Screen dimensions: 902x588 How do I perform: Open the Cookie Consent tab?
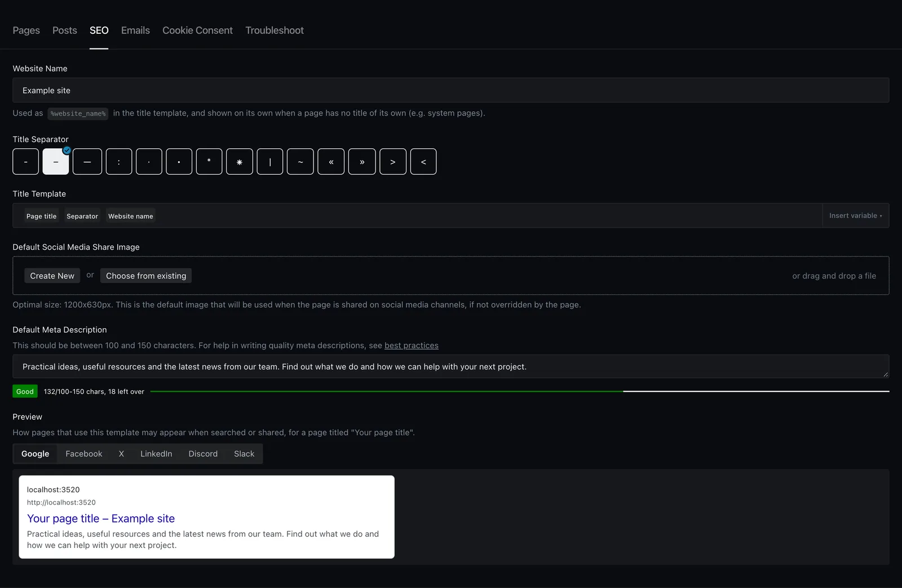197,30
